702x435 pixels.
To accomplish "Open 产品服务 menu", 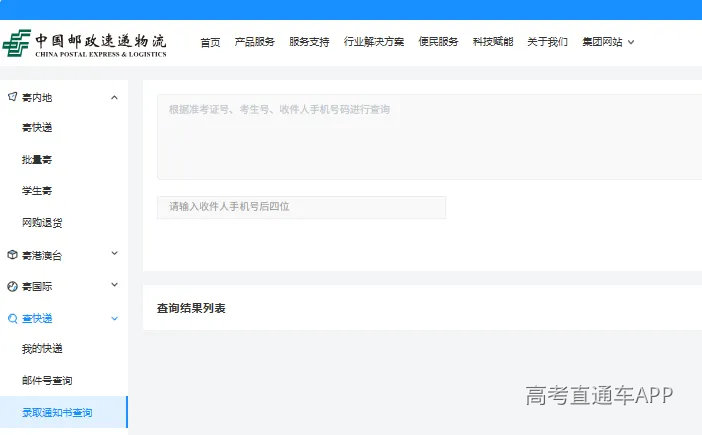I will coord(254,42).
